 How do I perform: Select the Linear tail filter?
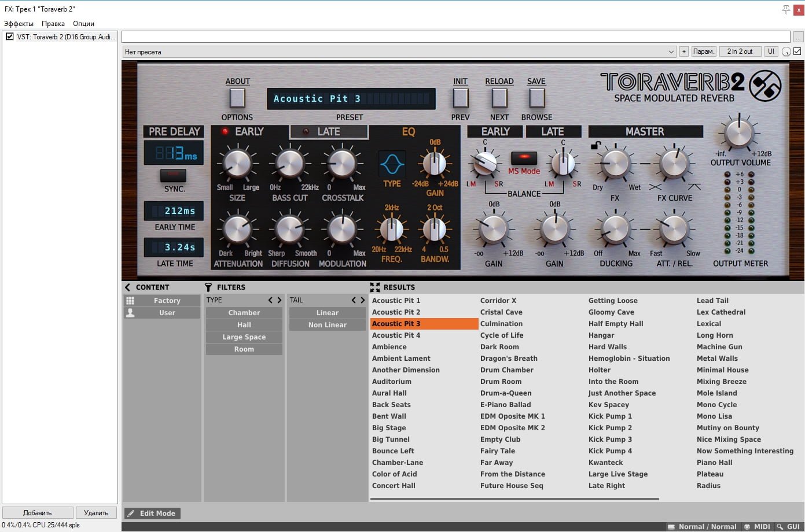point(328,313)
